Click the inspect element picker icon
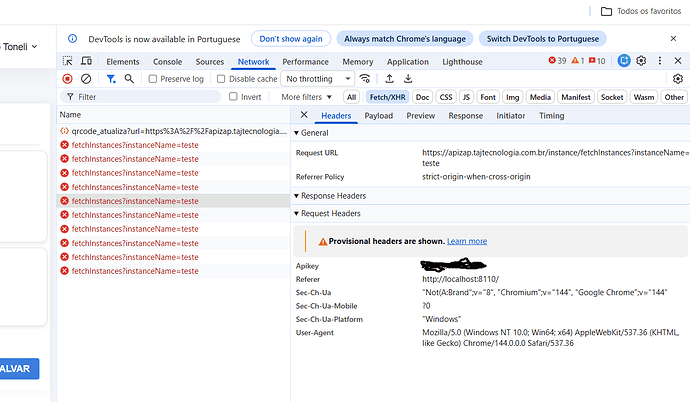 (x=68, y=61)
